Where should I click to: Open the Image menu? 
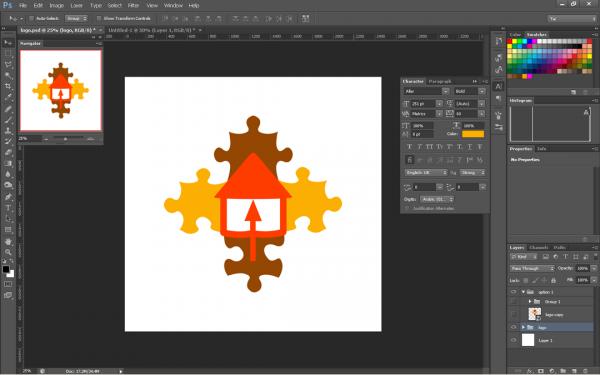56,5
